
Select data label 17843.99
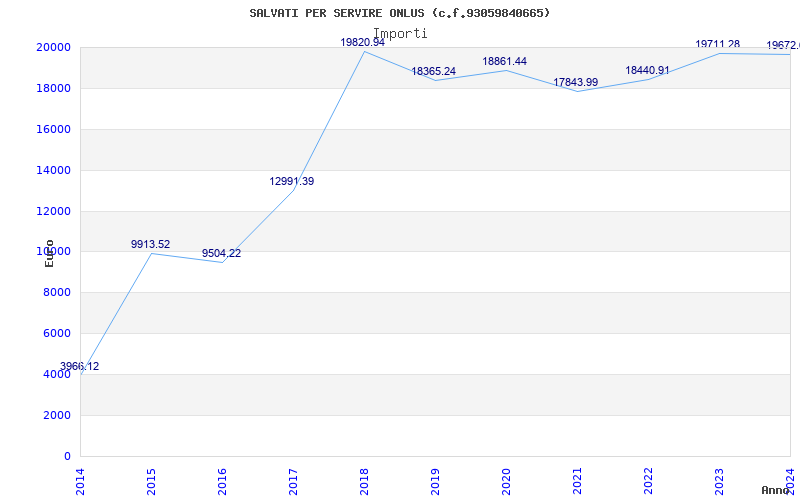coord(576,82)
